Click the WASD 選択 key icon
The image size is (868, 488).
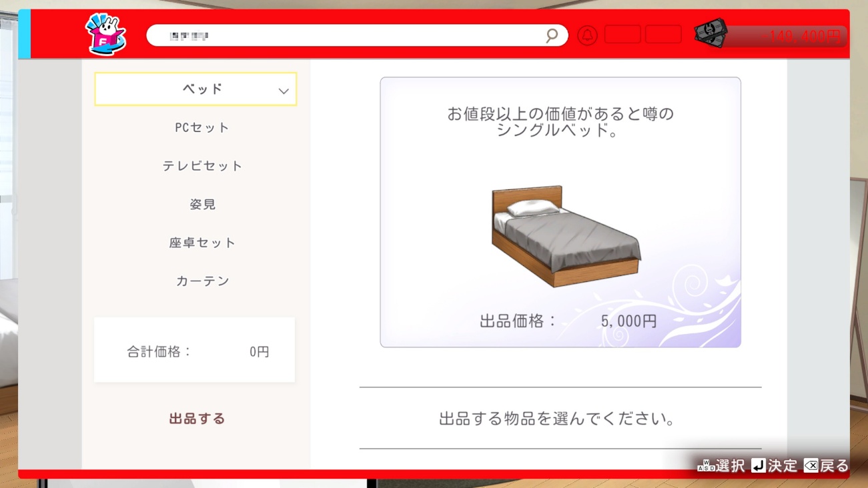[x=706, y=465]
